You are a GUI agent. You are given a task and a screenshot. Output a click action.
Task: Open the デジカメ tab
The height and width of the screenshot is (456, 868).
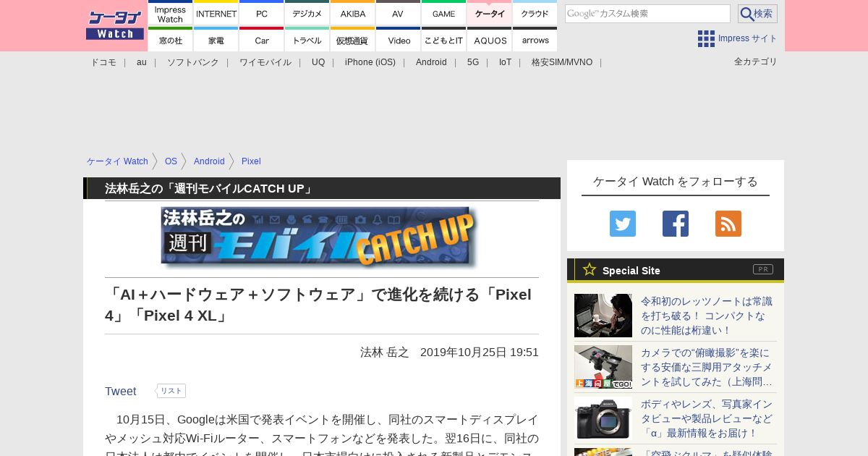click(x=307, y=14)
